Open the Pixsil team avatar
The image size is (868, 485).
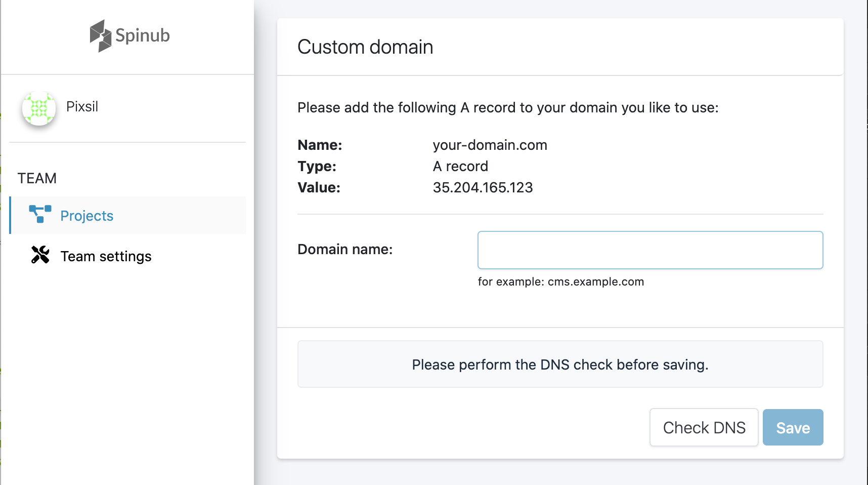[x=38, y=108]
